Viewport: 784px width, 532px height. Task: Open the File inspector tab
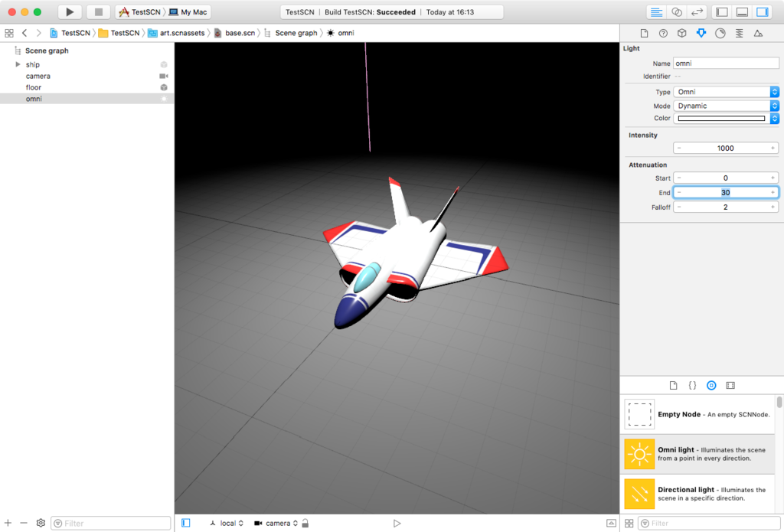644,33
